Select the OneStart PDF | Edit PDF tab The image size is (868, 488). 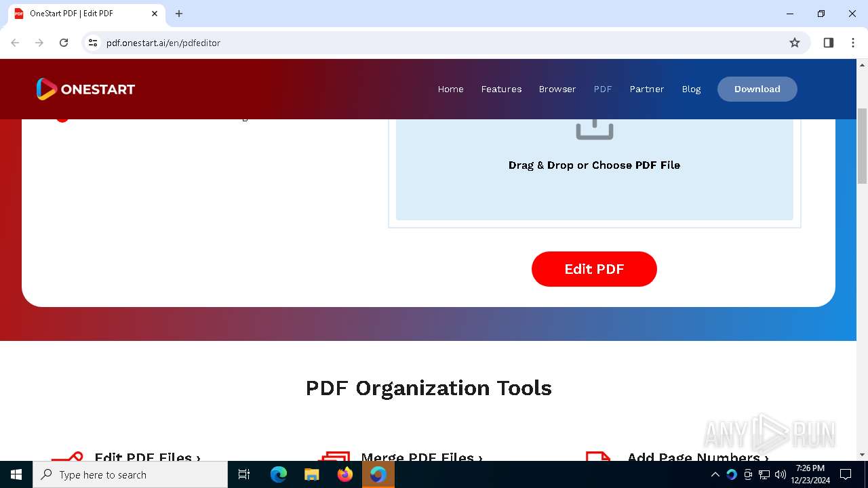(87, 14)
